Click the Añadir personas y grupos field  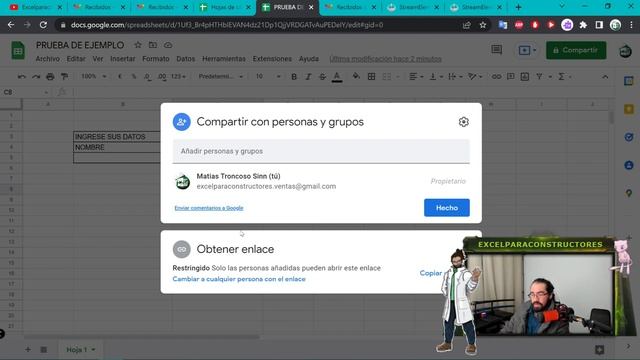point(321,151)
